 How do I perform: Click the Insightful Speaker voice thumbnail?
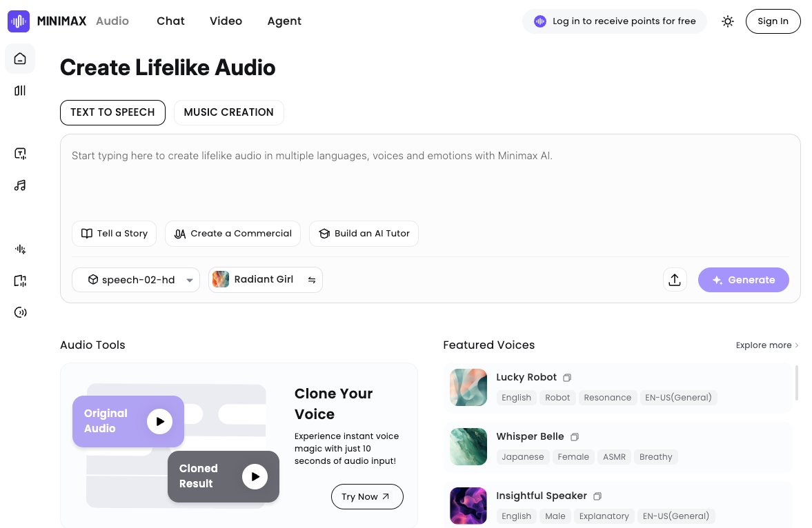(x=468, y=506)
